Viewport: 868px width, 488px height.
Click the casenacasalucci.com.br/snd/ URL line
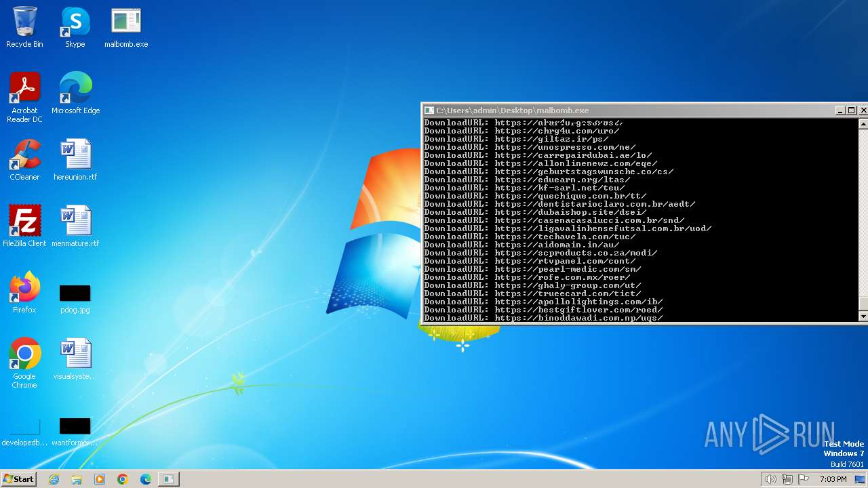coord(554,220)
